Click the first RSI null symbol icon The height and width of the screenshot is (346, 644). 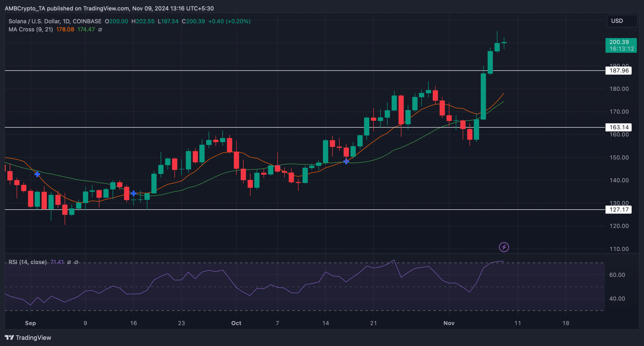[x=69, y=262]
